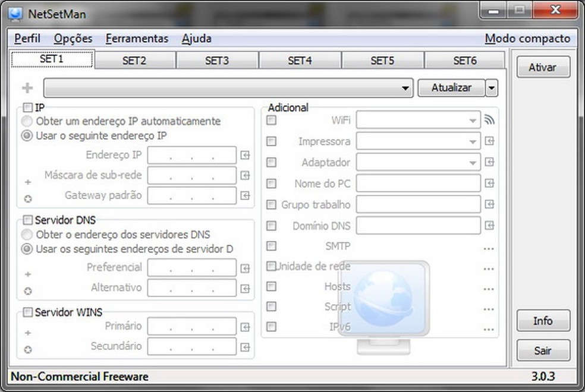This screenshot has width=585, height=392.
Task: Open the Hosts settings ellipsis
Action: [489, 289]
